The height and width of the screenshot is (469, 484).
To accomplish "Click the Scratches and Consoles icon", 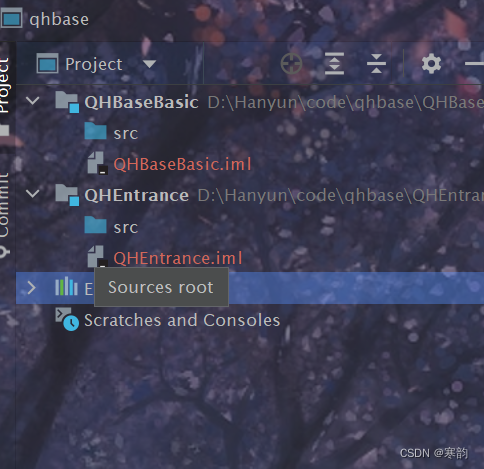I will coord(67,319).
